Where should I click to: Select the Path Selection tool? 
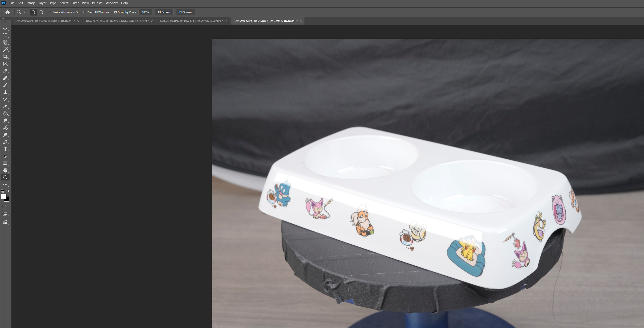tap(5, 156)
